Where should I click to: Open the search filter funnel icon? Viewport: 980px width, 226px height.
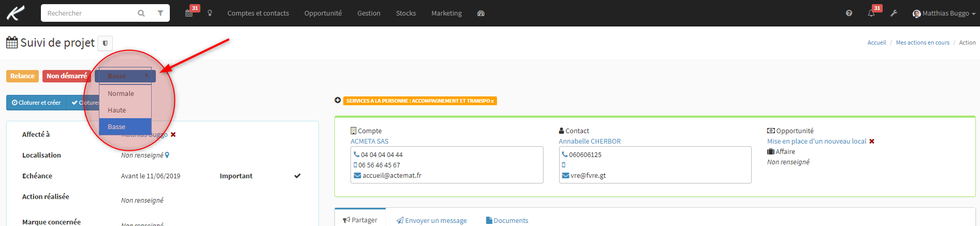160,13
